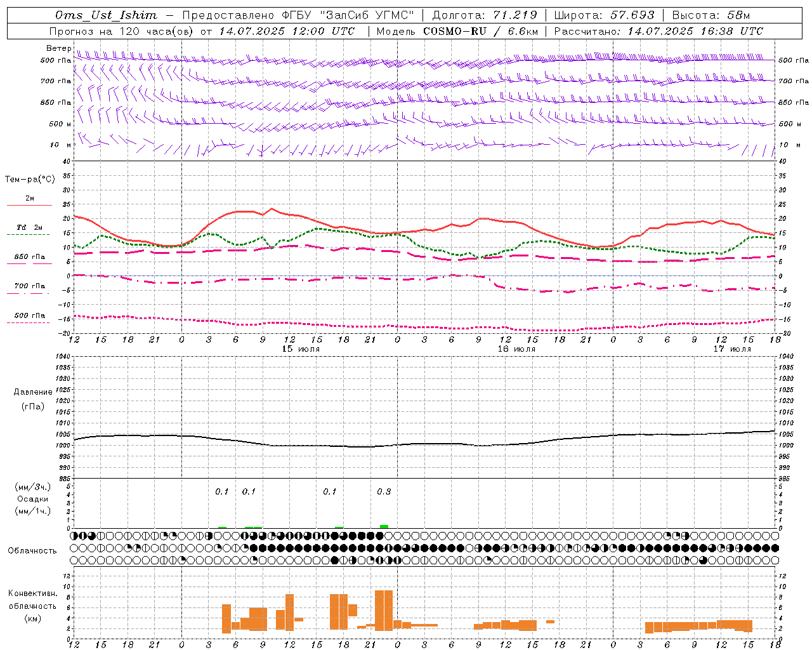Click the 17 июля date label

click(x=732, y=349)
